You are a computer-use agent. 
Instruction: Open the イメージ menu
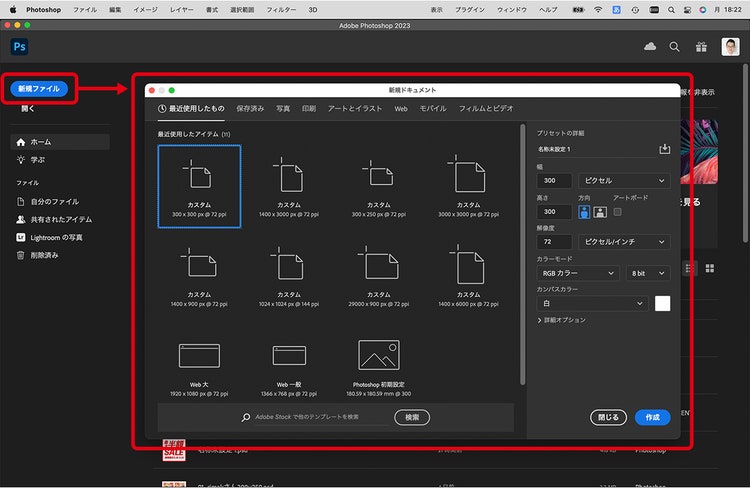[145, 10]
